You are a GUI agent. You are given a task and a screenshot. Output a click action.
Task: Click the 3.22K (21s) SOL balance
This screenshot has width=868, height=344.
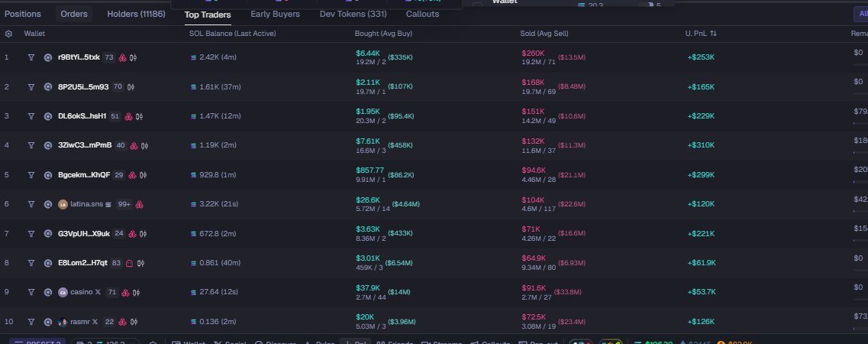[218, 204]
